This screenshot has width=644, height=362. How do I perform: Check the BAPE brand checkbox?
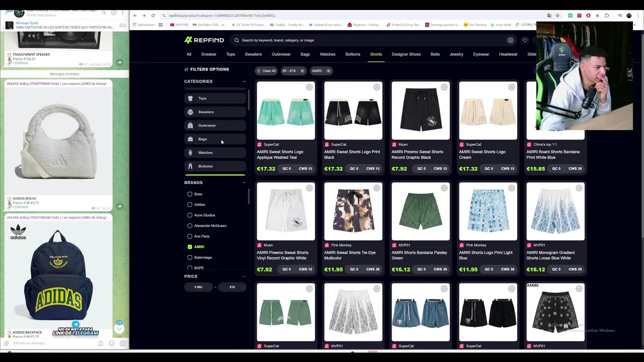(190, 268)
